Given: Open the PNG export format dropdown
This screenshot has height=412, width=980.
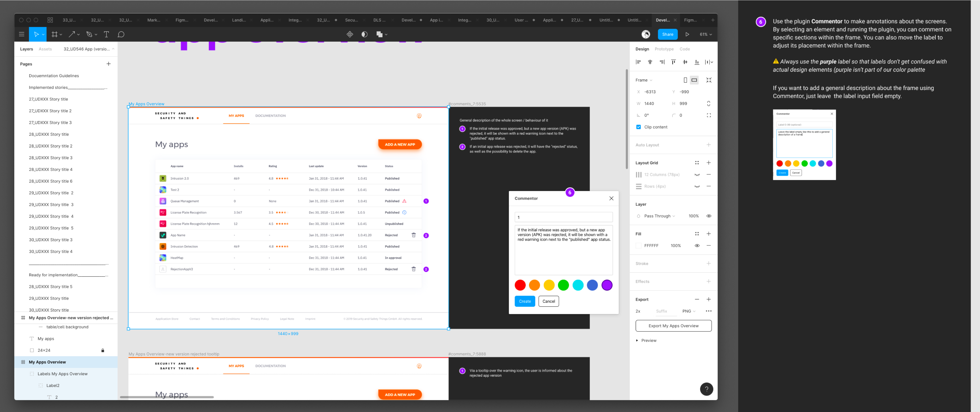Looking at the screenshot, I should [x=689, y=311].
